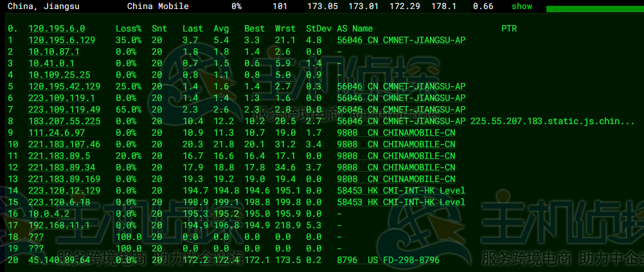Open hop 17 IP 192.168.11.1
This screenshot has width=644, height=272.
click(x=59, y=226)
